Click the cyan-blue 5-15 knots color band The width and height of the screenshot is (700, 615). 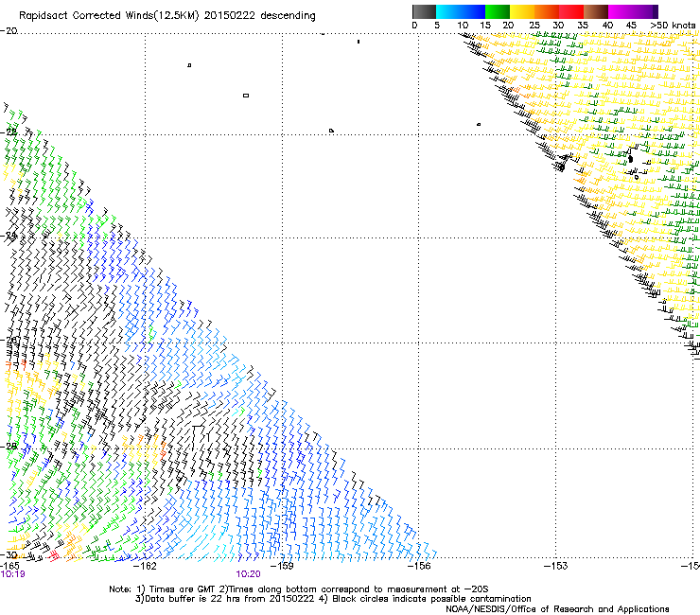461,11
